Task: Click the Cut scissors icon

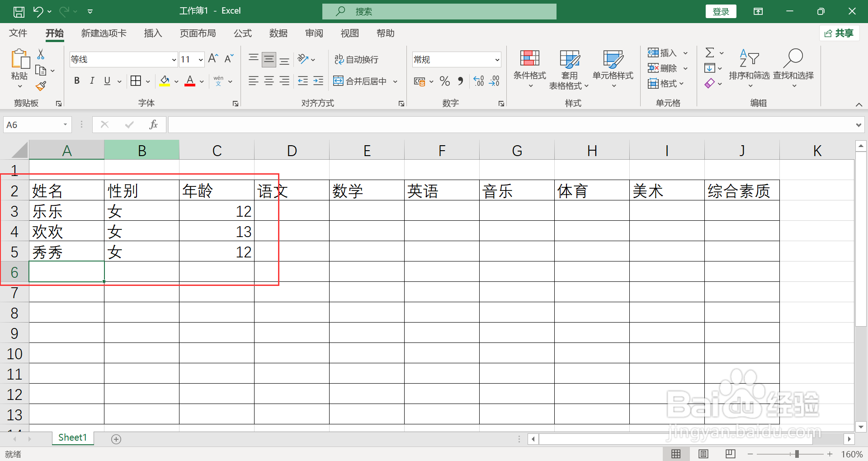Action: coord(41,54)
